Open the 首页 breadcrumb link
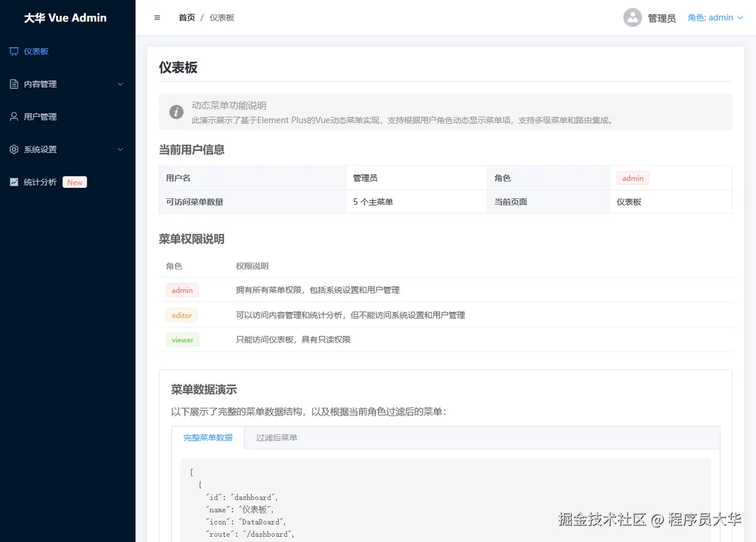This screenshot has width=756, height=542. tap(186, 17)
